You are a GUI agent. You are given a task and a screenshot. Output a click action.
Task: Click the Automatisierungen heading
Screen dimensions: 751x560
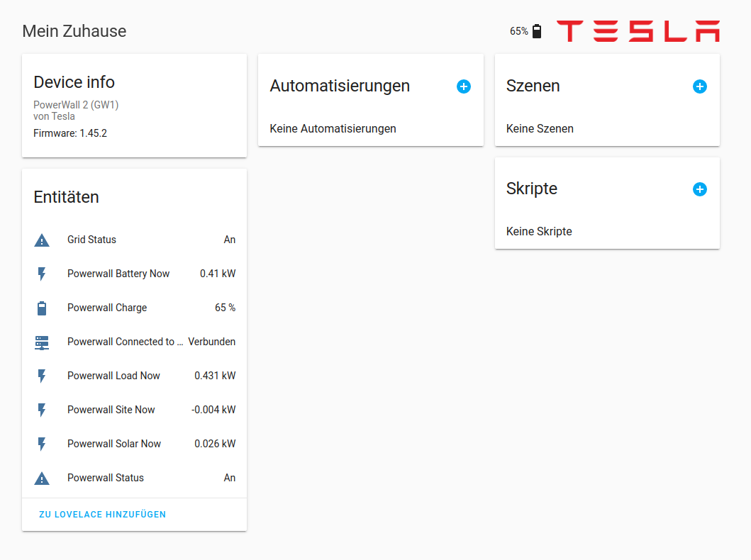tap(340, 86)
